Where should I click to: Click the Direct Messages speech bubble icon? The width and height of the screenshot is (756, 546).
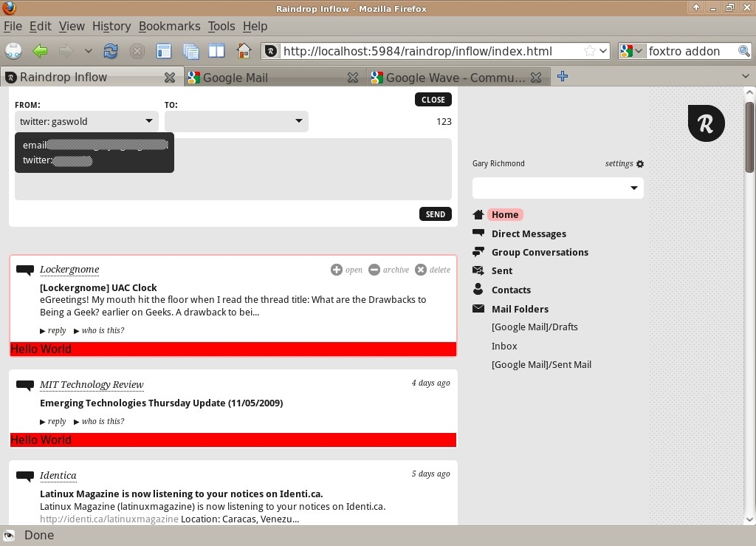[478, 233]
